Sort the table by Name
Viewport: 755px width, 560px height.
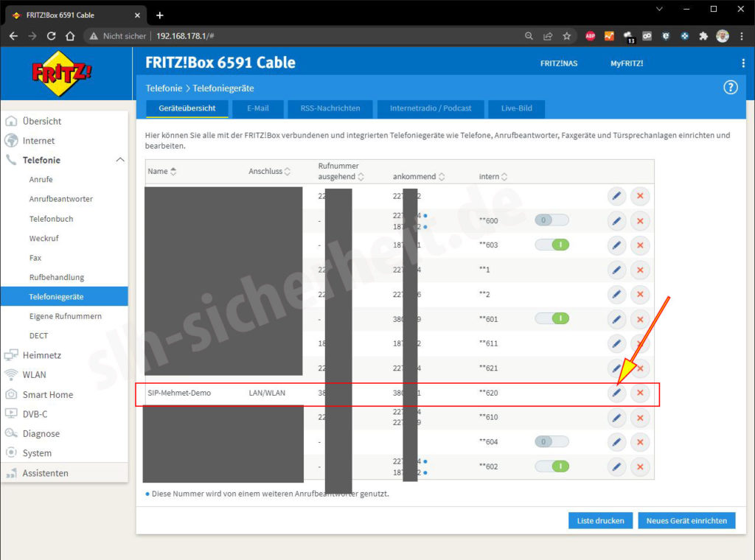click(162, 171)
